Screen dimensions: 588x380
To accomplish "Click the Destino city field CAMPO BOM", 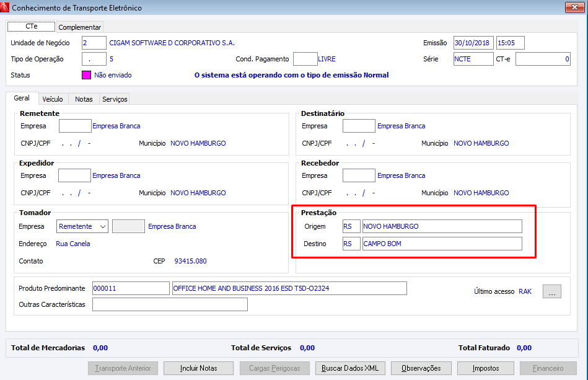I will click(x=442, y=244).
